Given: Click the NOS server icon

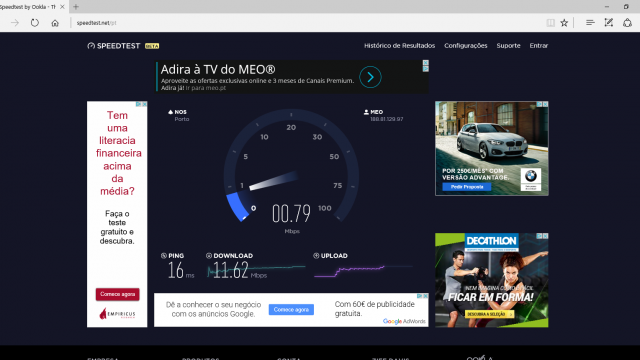Looking at the screenshot, I should 171,112.
